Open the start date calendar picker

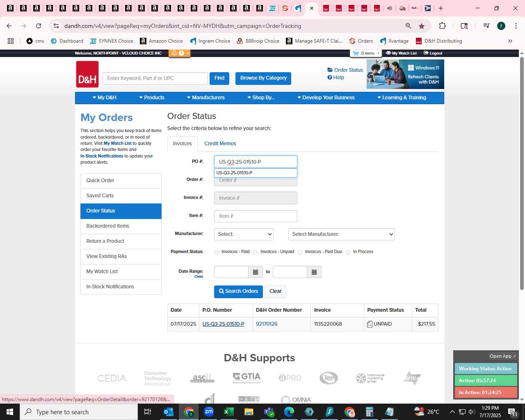pyautogui.click(x=255, y=272)
